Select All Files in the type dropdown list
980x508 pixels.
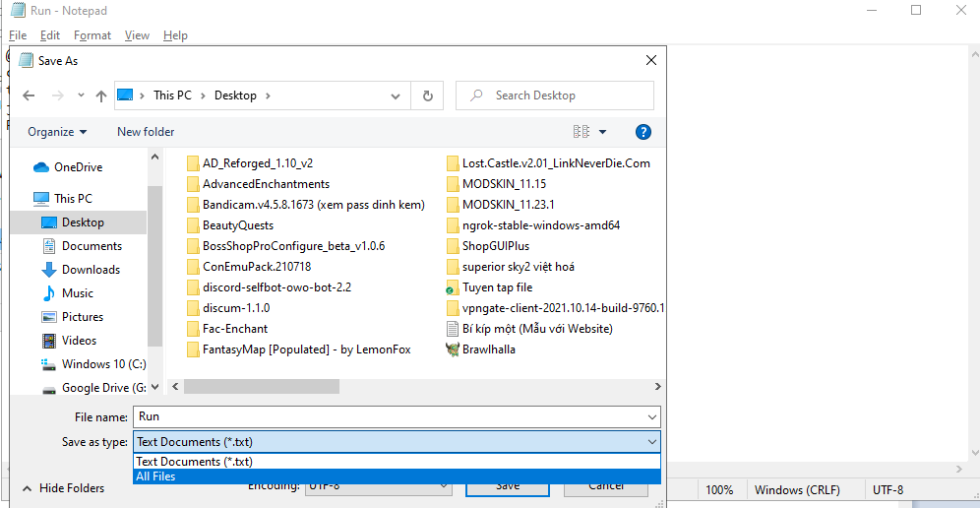click(x=397, y=476)
